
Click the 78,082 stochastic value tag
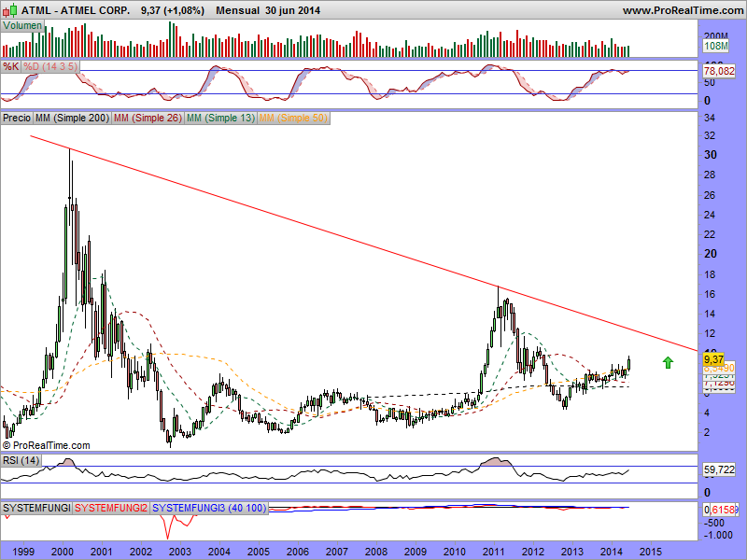[x=719, y=71]
